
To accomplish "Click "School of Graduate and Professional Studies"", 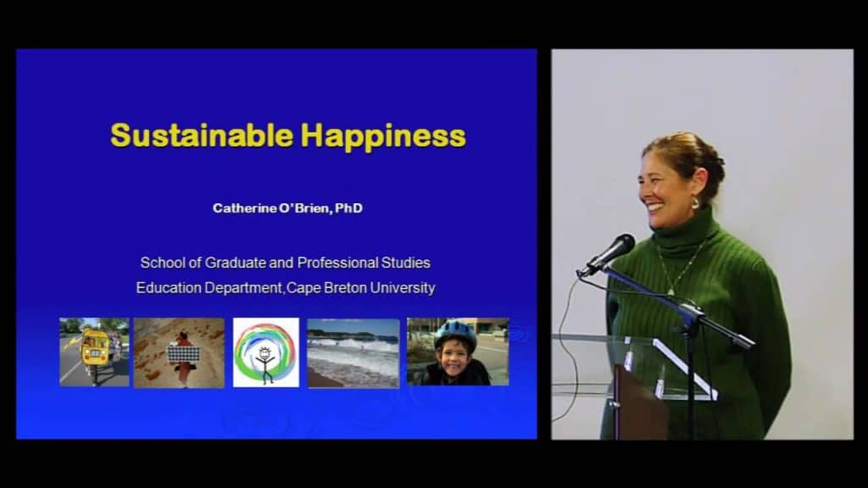I will point(285,263).
